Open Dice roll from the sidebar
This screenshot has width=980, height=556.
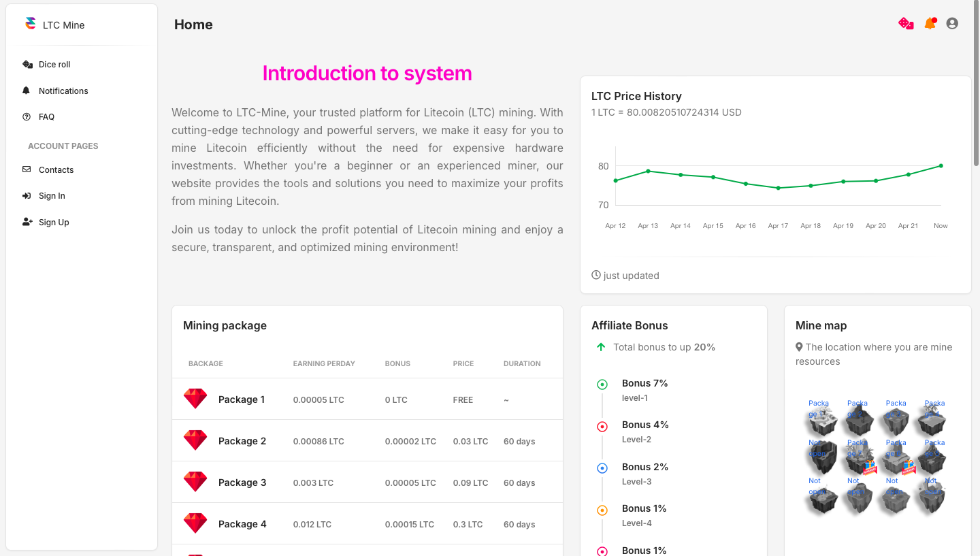tap(54, 65)
